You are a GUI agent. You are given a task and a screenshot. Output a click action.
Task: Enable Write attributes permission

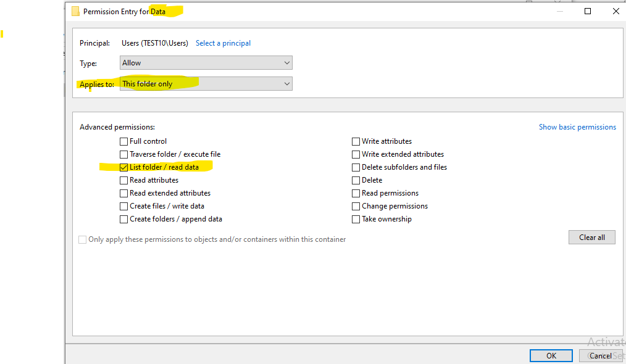click(356, 141)
